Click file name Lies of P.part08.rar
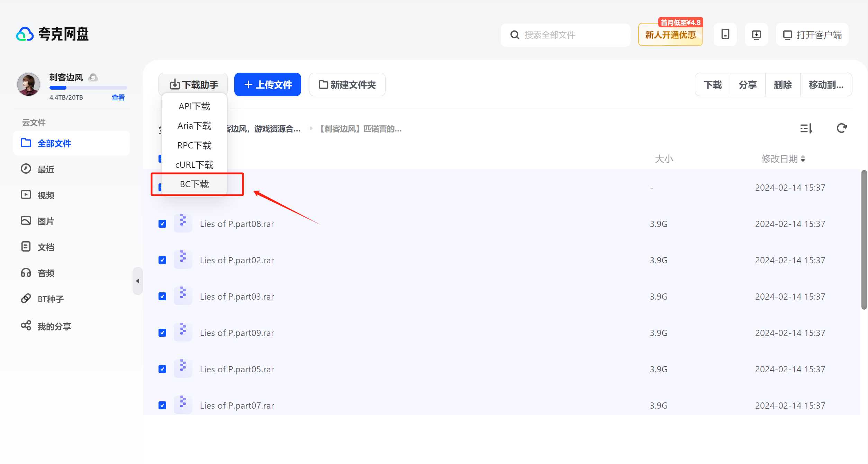The image size is (868, 464). pos(237,224)
